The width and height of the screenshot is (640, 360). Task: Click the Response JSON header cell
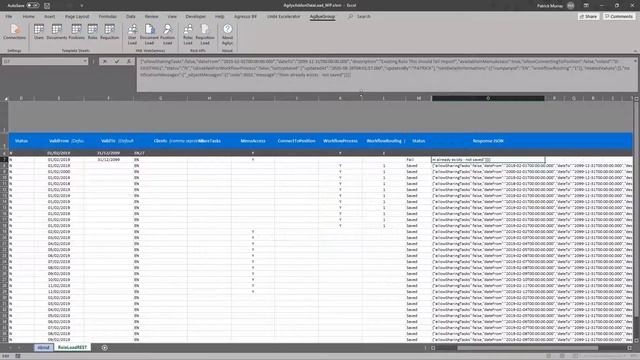488,141
